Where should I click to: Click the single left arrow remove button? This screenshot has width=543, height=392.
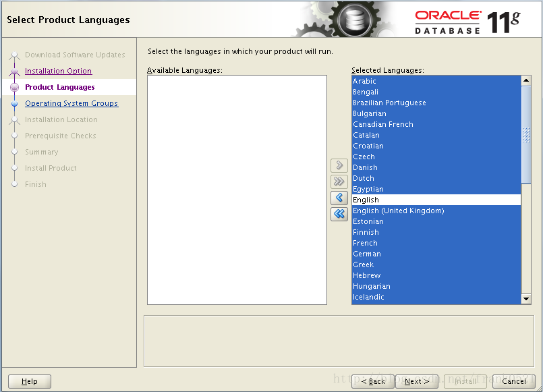339,198
